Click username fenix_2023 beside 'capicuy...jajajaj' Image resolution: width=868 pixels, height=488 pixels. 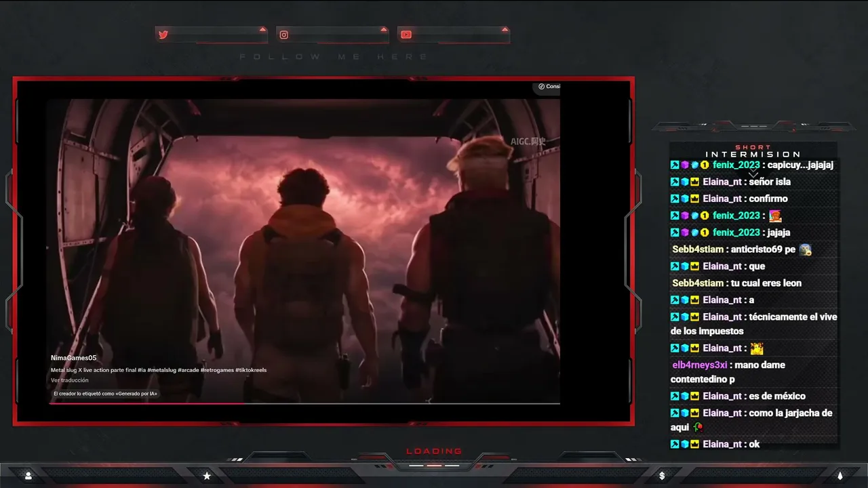(736, 165)
